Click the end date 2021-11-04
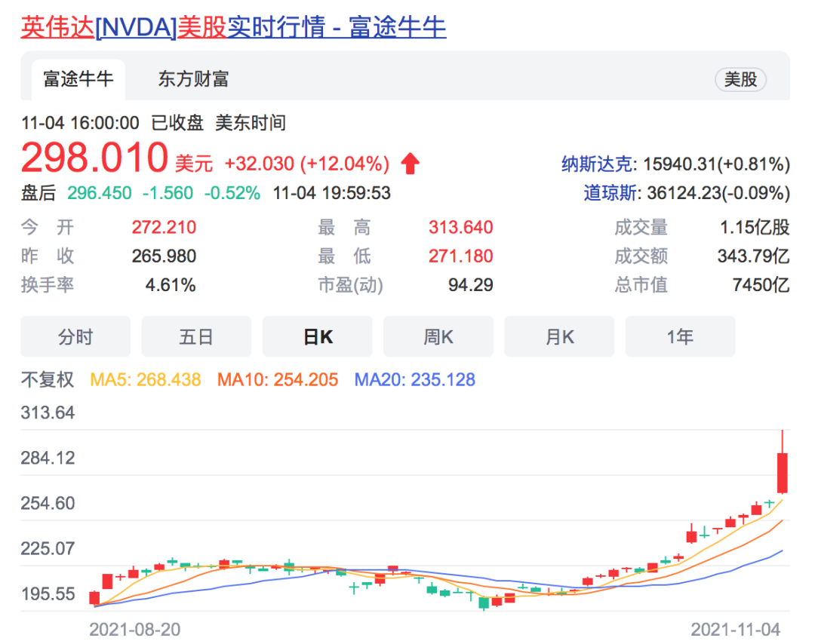 (736, 630)
